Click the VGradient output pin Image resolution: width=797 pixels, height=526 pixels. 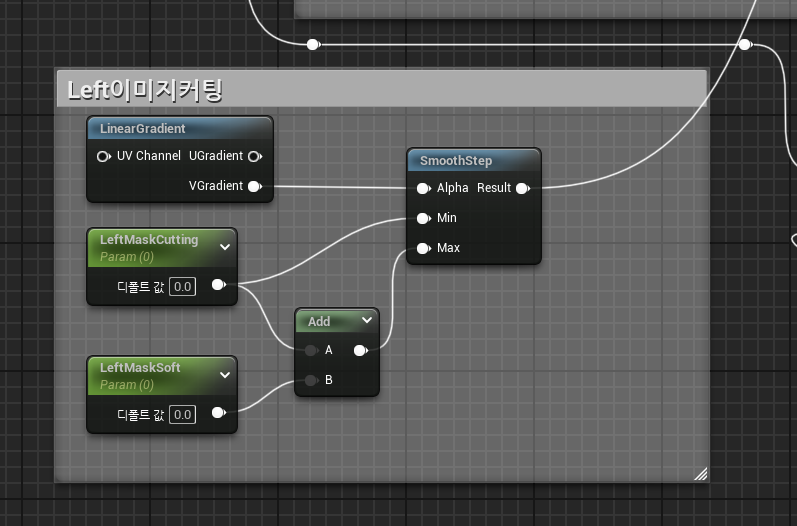coord(255,187)
